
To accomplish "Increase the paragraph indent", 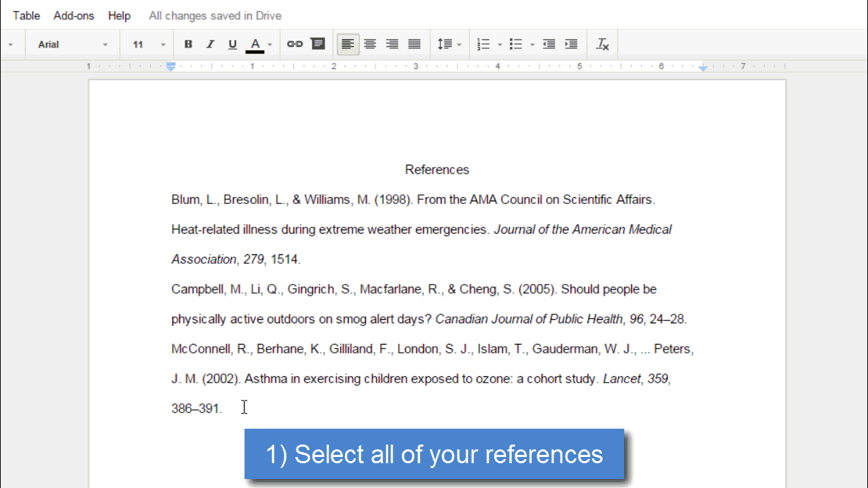I will [570, 43].
